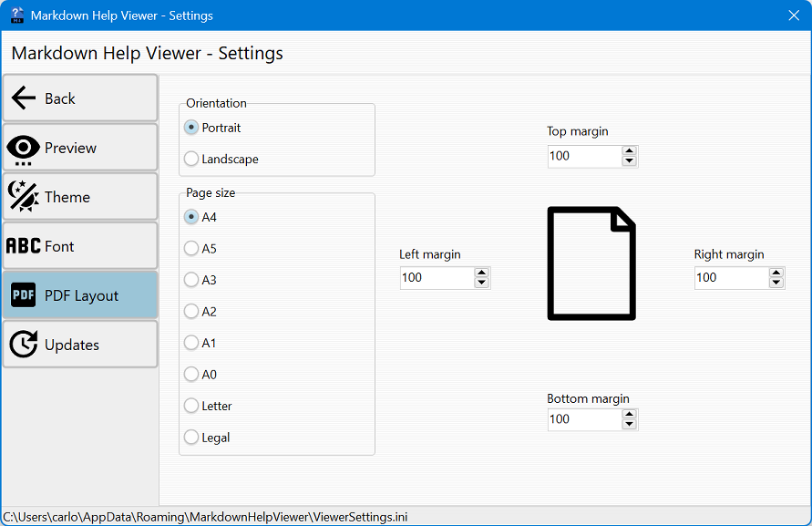The image size is (812, 526).
Task: Increase the Bottom margin value
Action: coord(629,414)
